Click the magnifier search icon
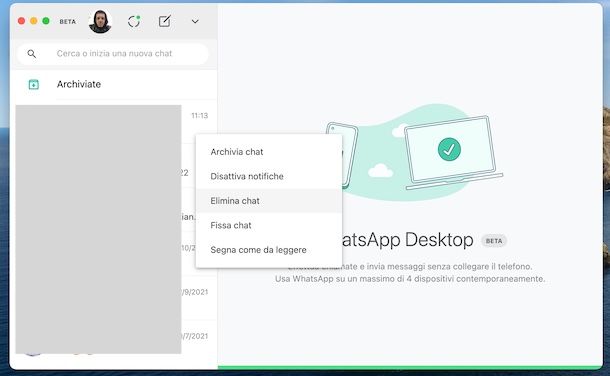Image resolution: width=610 pixels, height=376 pixels. pyautogui.click(x=32, y=54)
